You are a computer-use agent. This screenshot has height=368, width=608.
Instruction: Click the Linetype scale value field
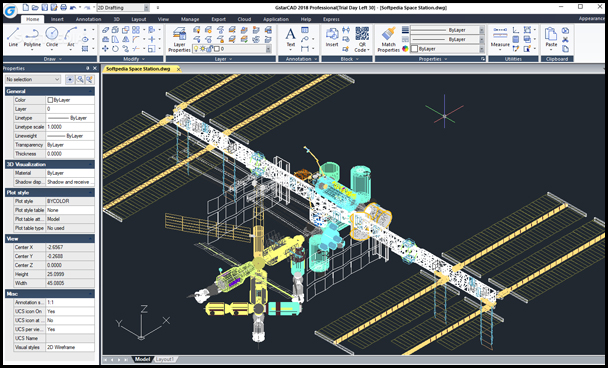[x=70, y=127]
